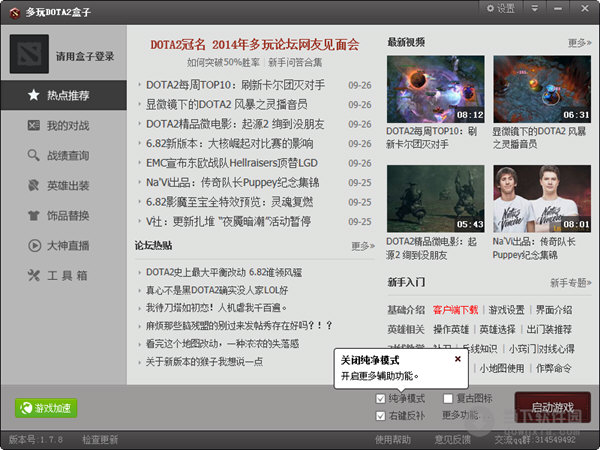Click the 启动游戏 button

[553, 407]
